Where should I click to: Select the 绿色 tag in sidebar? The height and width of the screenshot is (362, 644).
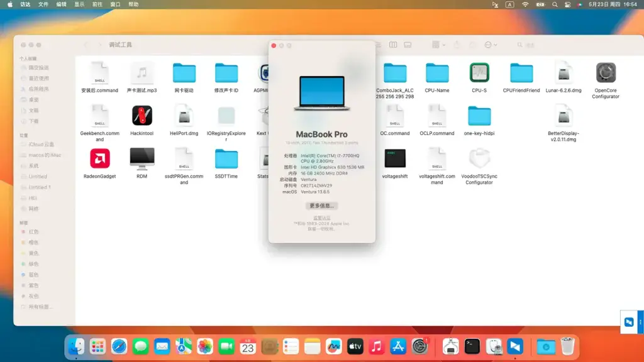[x=34, y=264]
